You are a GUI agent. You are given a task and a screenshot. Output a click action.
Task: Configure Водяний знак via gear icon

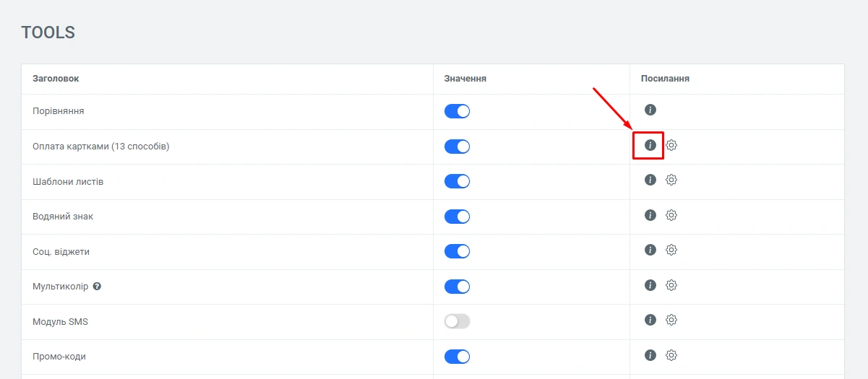pyautogui.click(x=671, y=215)
